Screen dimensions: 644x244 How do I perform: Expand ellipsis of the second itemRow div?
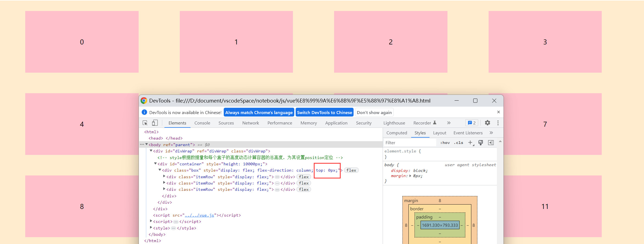(x=277, y=183)
